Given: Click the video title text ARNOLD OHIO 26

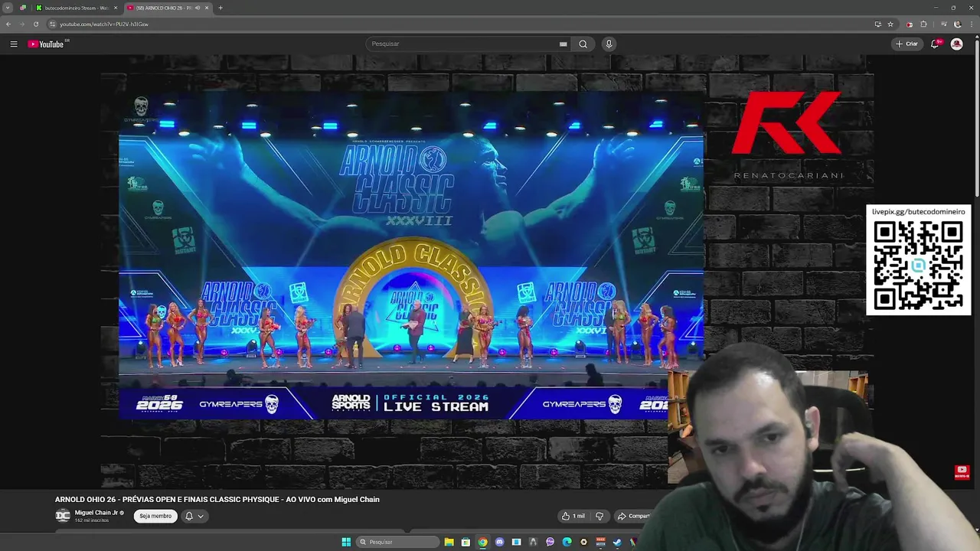Looking at the screenshot, I should pos(217,499).
